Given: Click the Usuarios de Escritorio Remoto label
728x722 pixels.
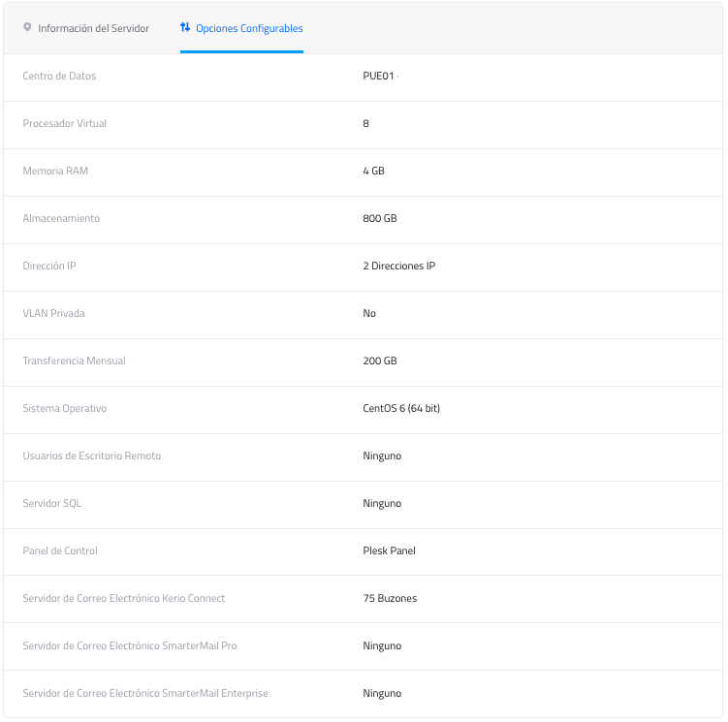Looking at the screenshot, I should click(91, 455).
